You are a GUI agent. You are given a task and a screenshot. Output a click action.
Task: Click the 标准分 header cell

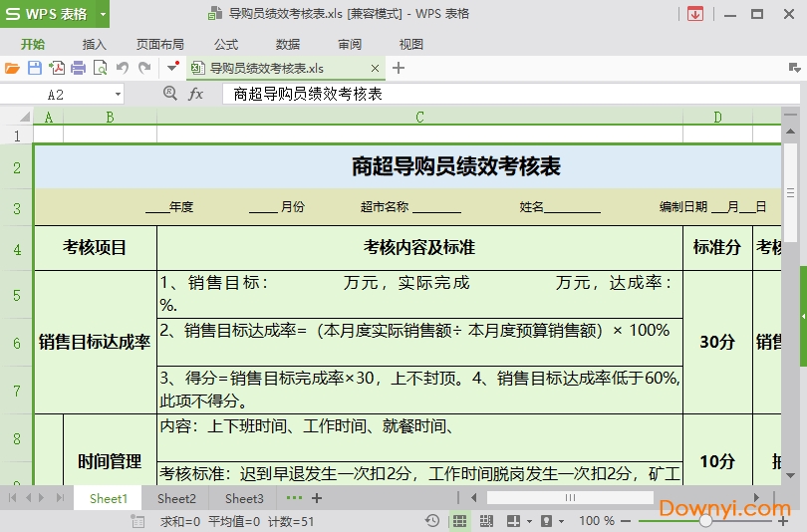[717, 248]
